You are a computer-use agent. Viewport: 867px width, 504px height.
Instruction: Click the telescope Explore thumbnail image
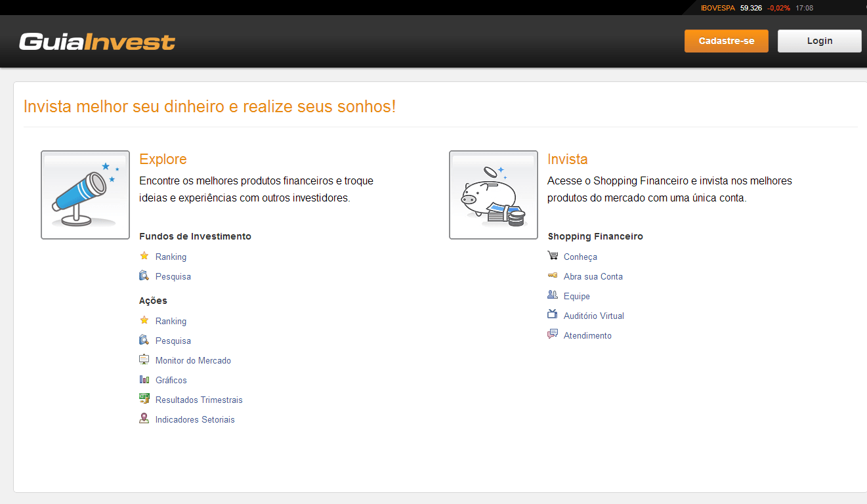(x=85, y=195)
